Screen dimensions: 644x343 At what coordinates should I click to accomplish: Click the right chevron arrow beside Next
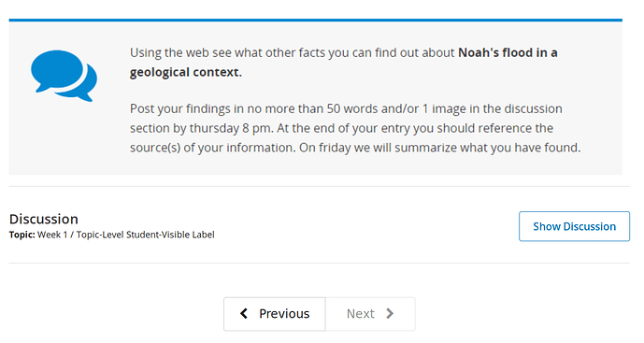click(x=390, y=314)
